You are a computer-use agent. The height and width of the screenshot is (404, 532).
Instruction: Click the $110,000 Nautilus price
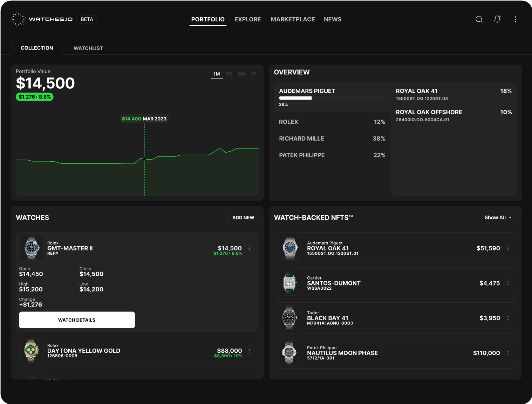[x=486, y=353]
